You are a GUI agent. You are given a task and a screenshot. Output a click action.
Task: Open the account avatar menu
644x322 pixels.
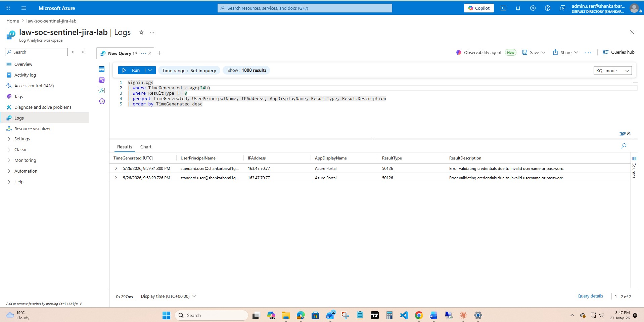pos(634,8)
